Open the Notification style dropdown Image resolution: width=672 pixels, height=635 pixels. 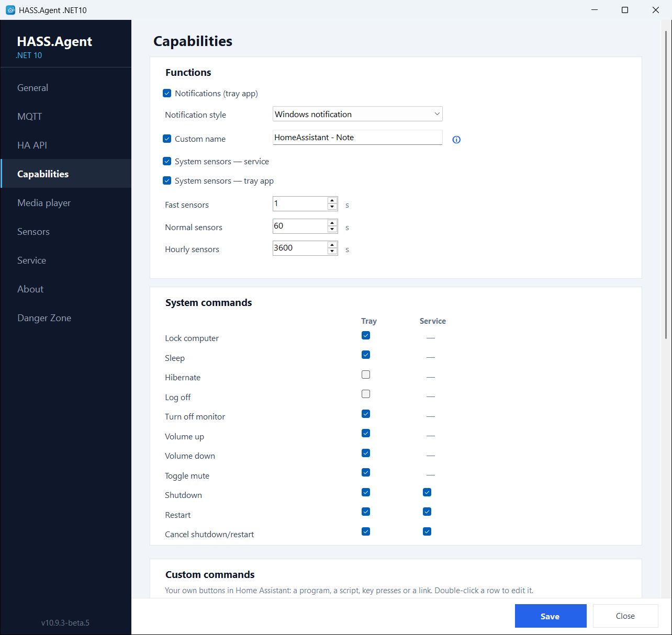click(x=357, y=114)
